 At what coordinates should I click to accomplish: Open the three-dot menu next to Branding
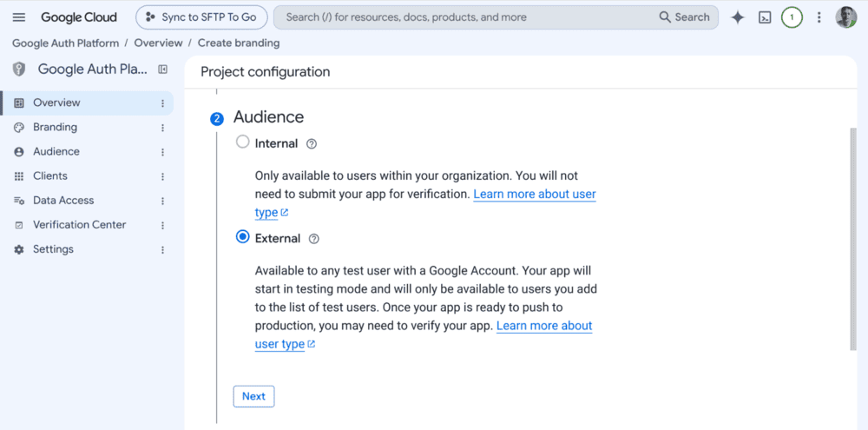pos(163,128)
